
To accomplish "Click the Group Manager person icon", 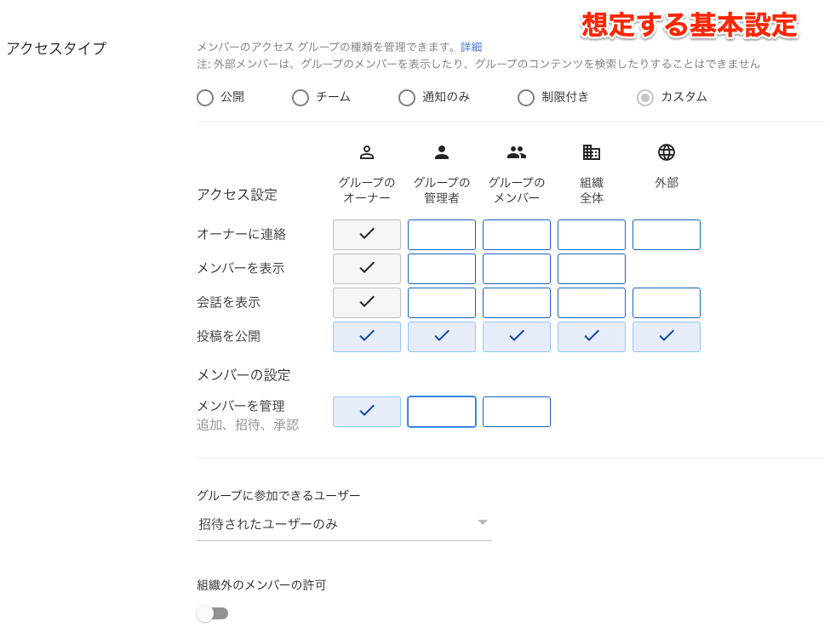I will [442, 153].
